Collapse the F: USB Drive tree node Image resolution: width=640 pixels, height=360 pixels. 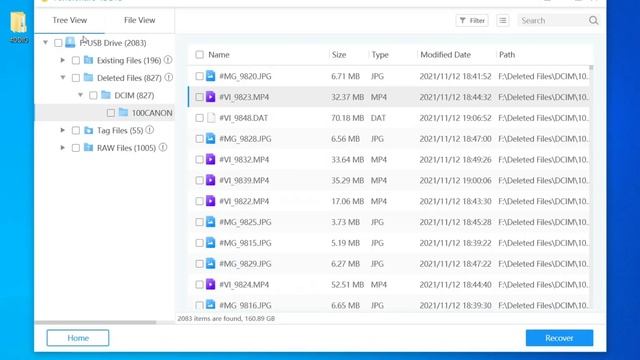(46, 42)
